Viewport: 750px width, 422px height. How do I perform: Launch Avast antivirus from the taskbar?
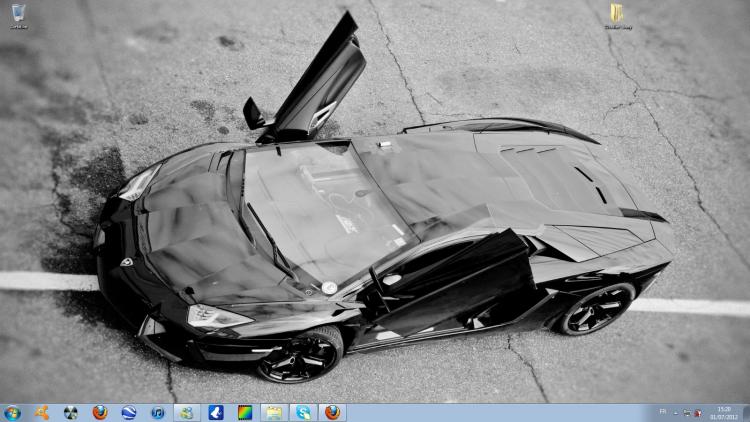click(x=42, y=412)
